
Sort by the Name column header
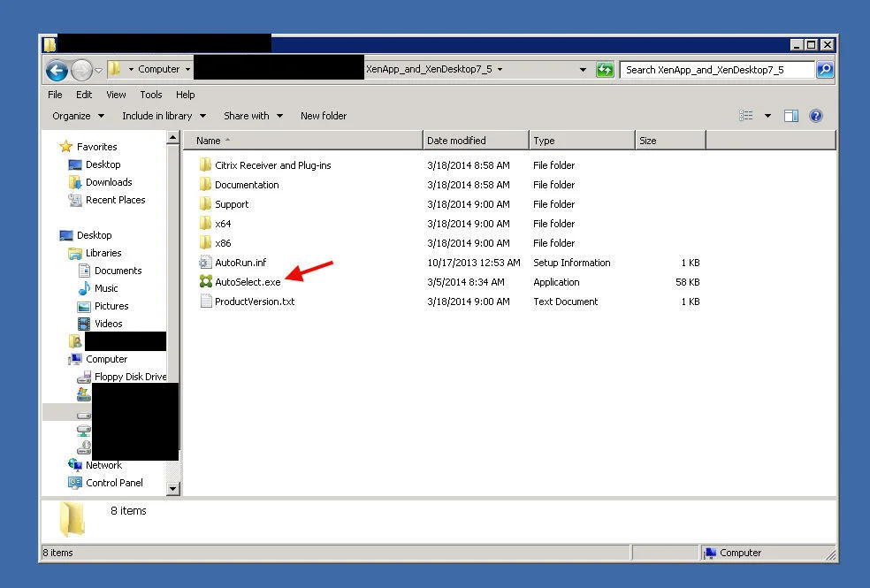tap(303, 141)
